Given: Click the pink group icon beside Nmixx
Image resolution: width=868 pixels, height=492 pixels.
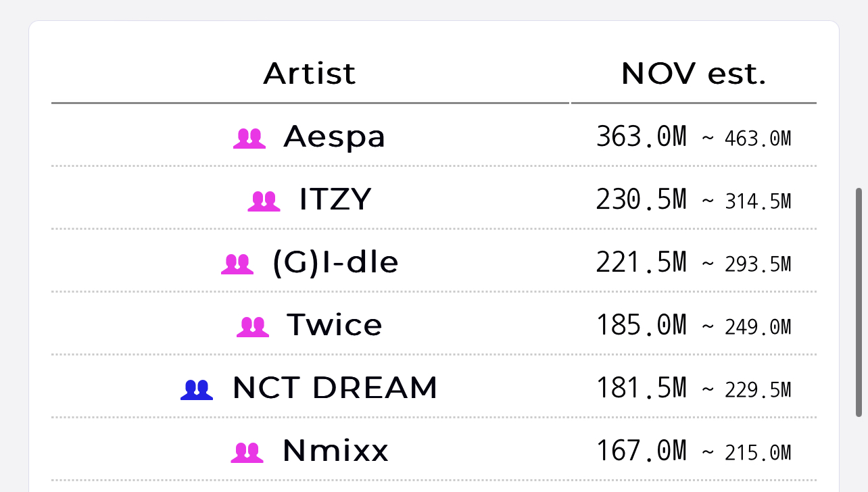Looking at the screenshot, I should click(247, 452).
